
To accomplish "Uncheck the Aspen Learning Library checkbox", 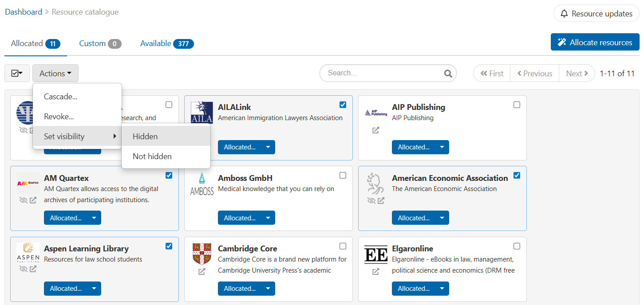I will click(169, 246).
